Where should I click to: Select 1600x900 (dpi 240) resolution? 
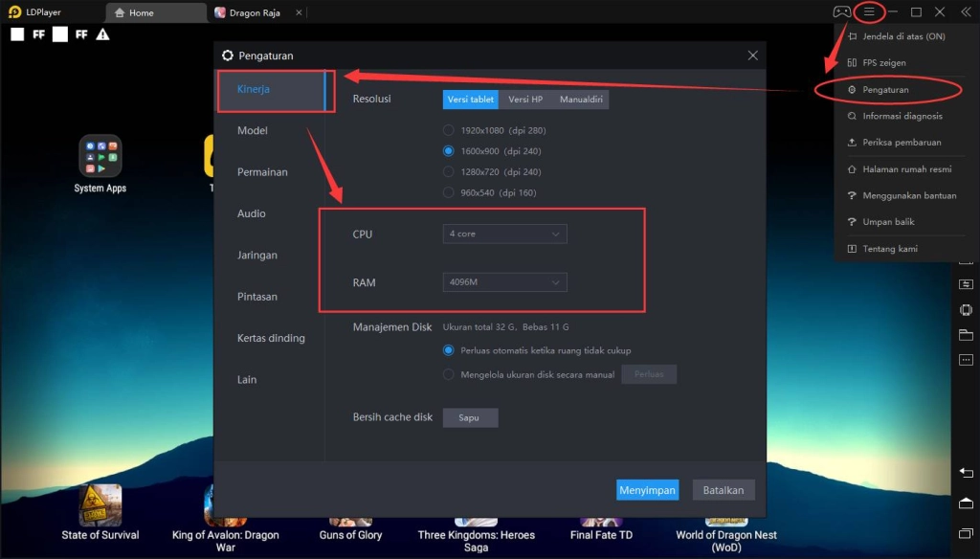click(448, 150)
